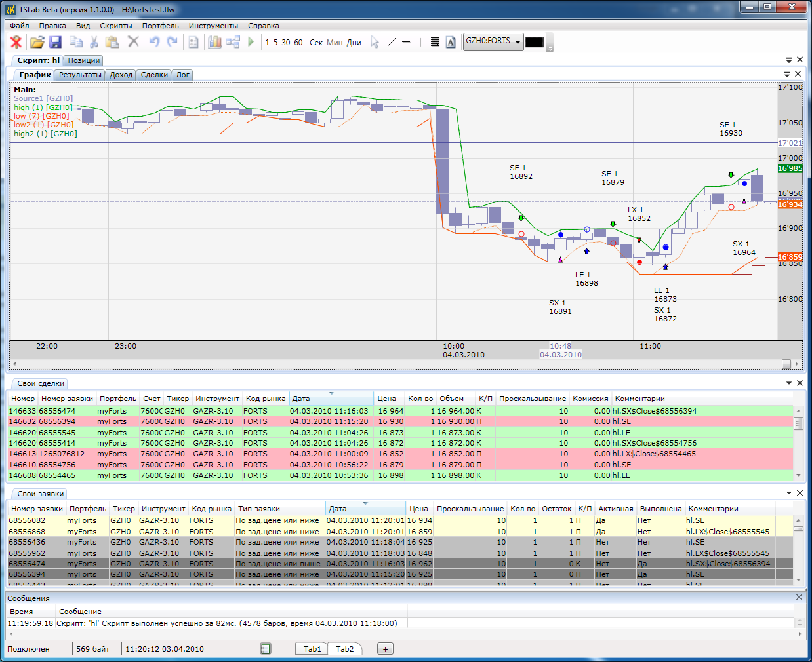Click the green run script arrow

251,42
